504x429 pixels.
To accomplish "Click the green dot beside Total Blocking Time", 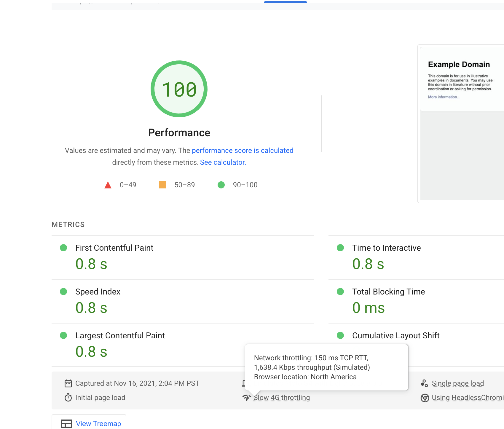I will (340, 292).
